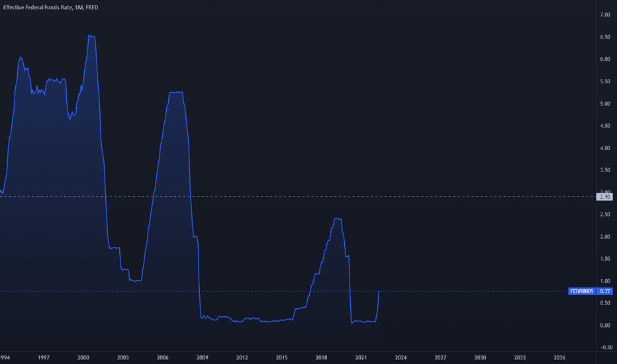Select the 2030 time axis label
The width and height of the screenshot is (617, 364).
point(480,357)
